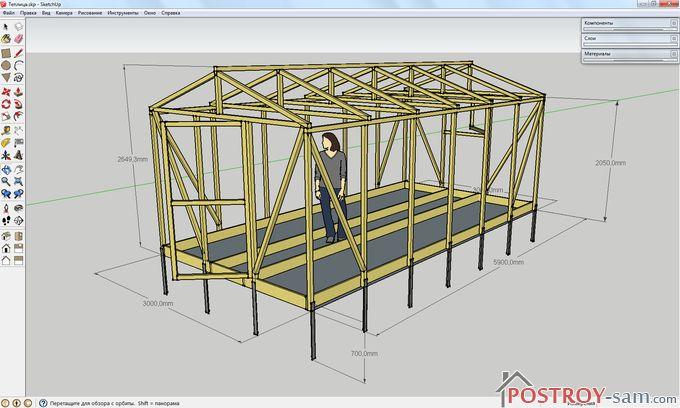The width and height of the screenshot is (680, 408).
Task: Activate the Orbit camera tool
Action: coord(6,169)
